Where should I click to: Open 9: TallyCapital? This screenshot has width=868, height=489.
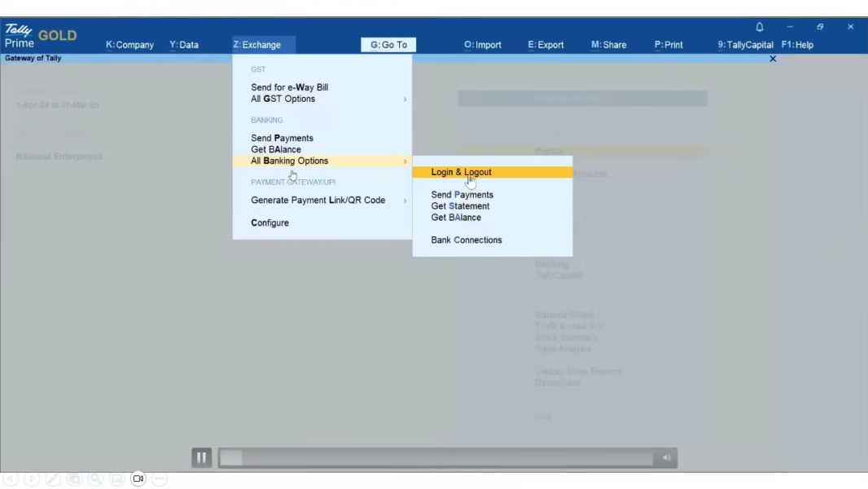pos(746,45)
